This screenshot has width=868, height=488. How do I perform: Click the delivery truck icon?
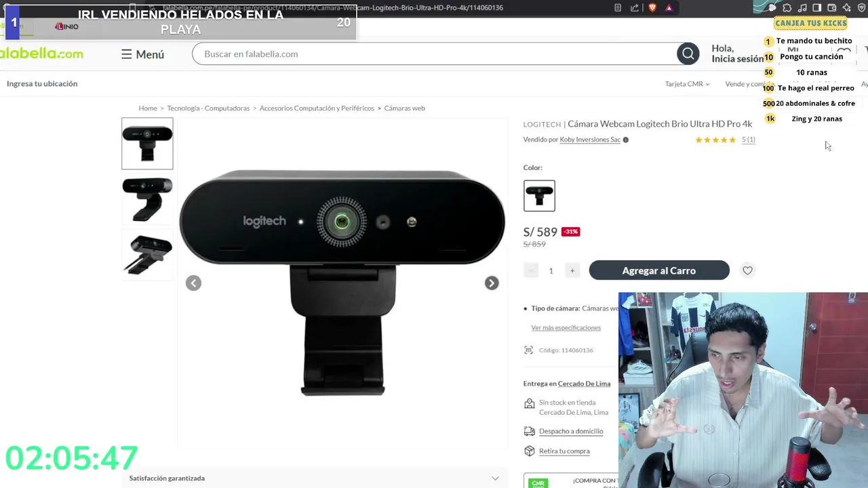pos(530,431)
